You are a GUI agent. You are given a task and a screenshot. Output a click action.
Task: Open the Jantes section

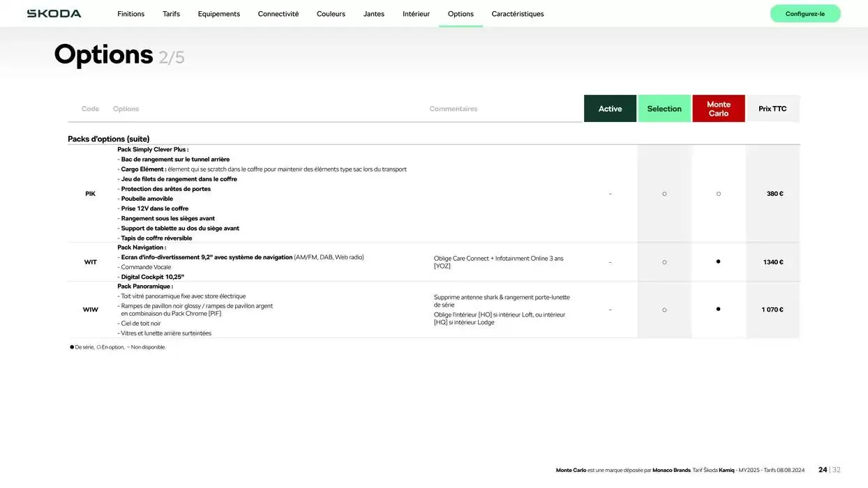373,14
